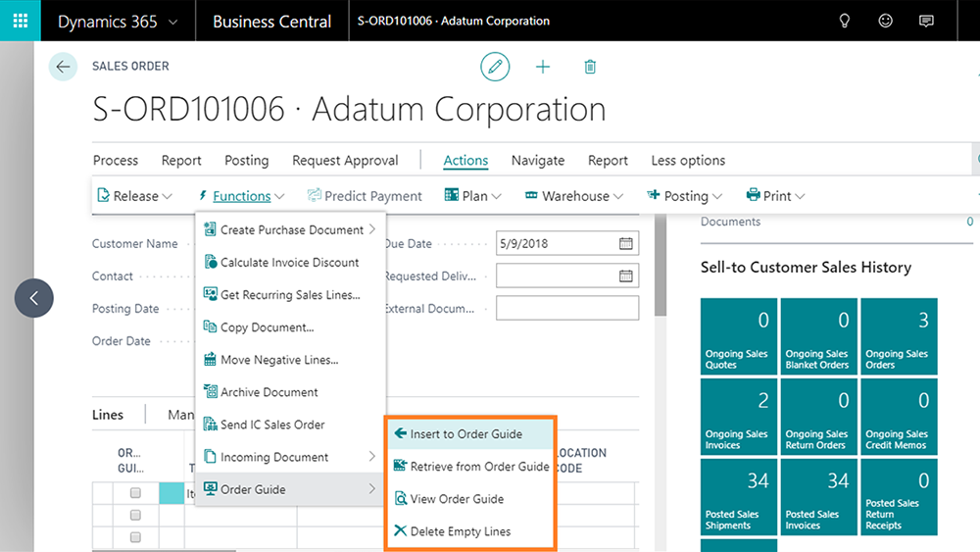Go back with the arrow button
This screenshot has width=980, height=552.
pos(63,67)
